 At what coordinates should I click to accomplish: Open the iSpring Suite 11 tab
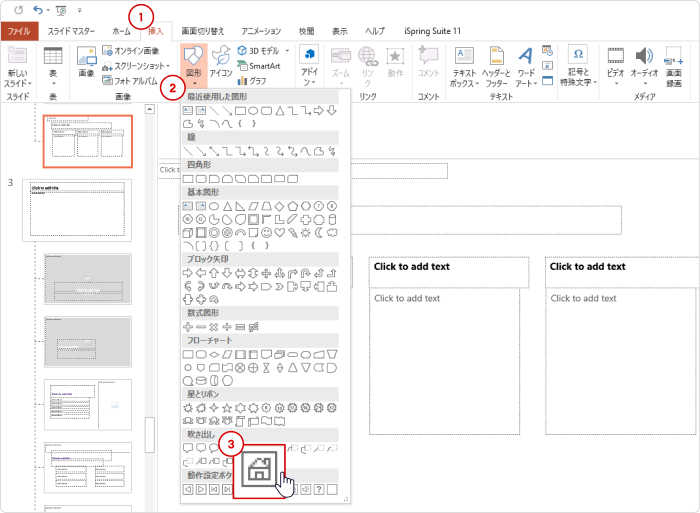[x=432, y=31]
